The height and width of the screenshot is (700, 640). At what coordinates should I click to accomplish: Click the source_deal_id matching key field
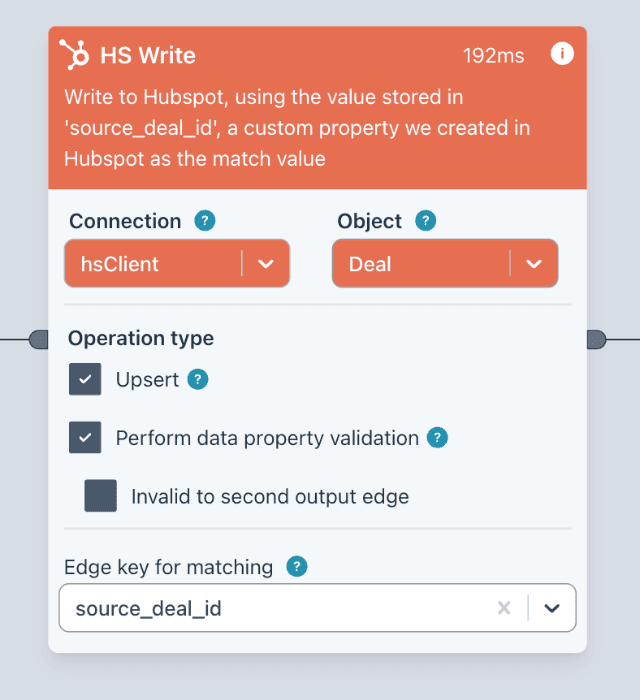tap(317, 608)
